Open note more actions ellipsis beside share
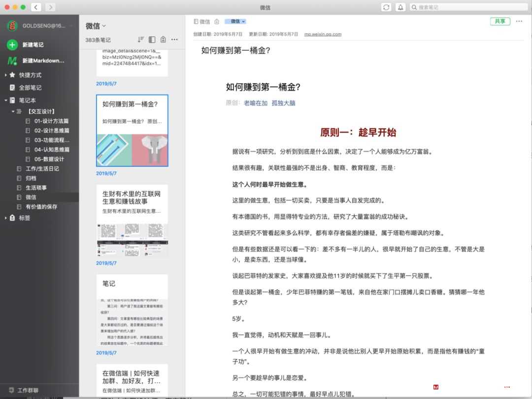532x399 pixels. click(x=519, y=21)
